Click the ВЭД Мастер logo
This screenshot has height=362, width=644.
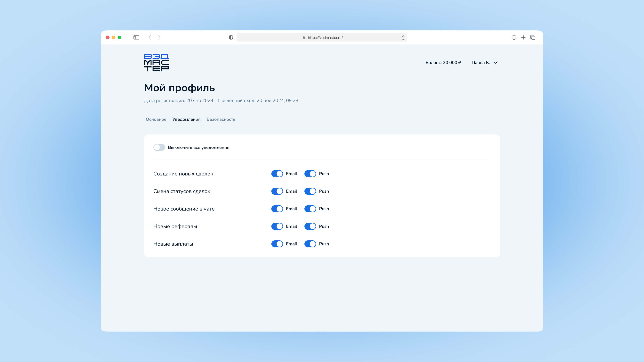pyautogui.click(x=156, y=62)
